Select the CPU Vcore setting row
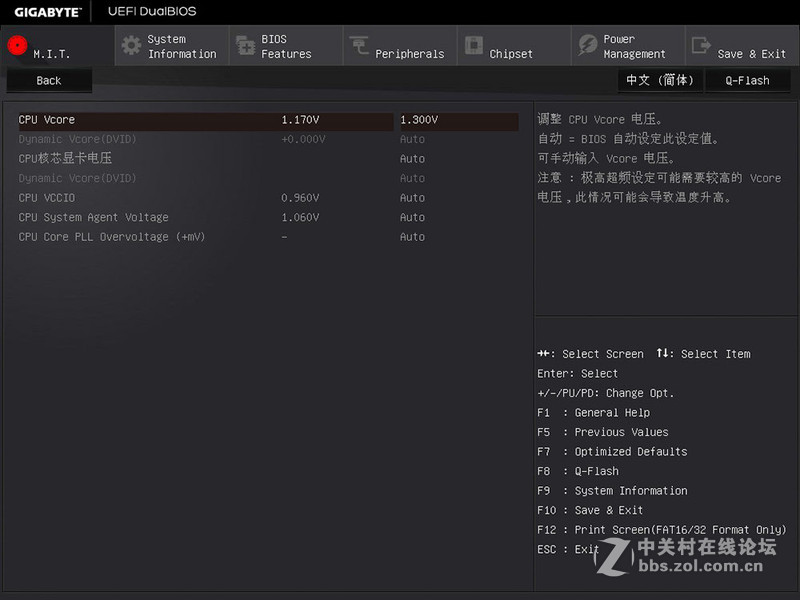The height and width of the screenshot is (600, 800). [x=268, y=120]
